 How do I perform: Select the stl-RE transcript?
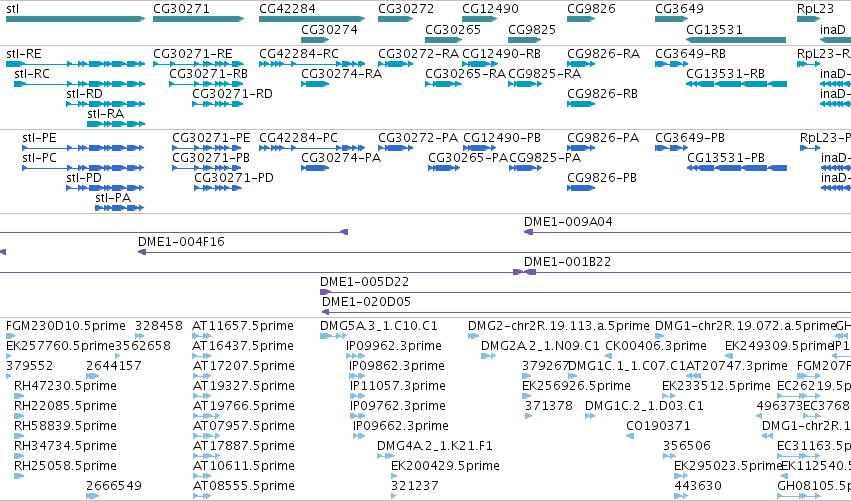75,64
